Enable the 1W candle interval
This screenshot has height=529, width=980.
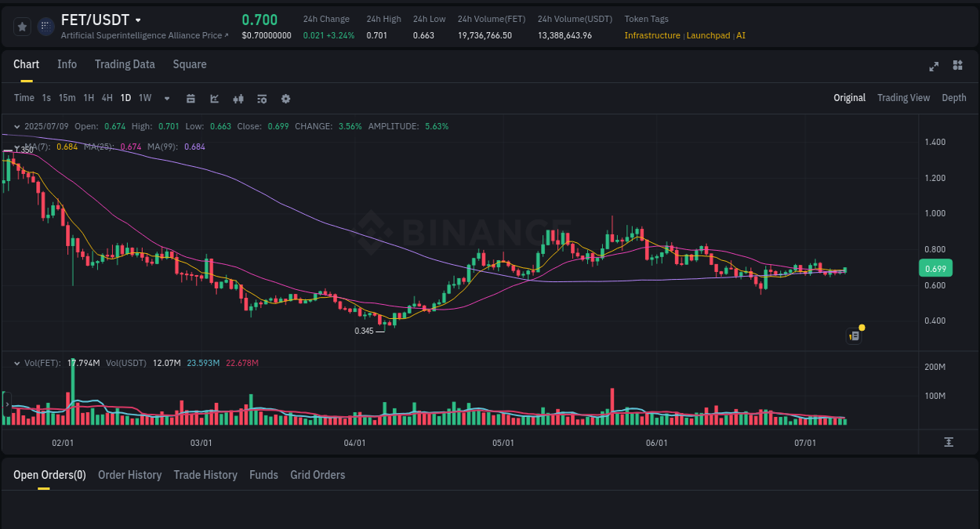[144, 98]
